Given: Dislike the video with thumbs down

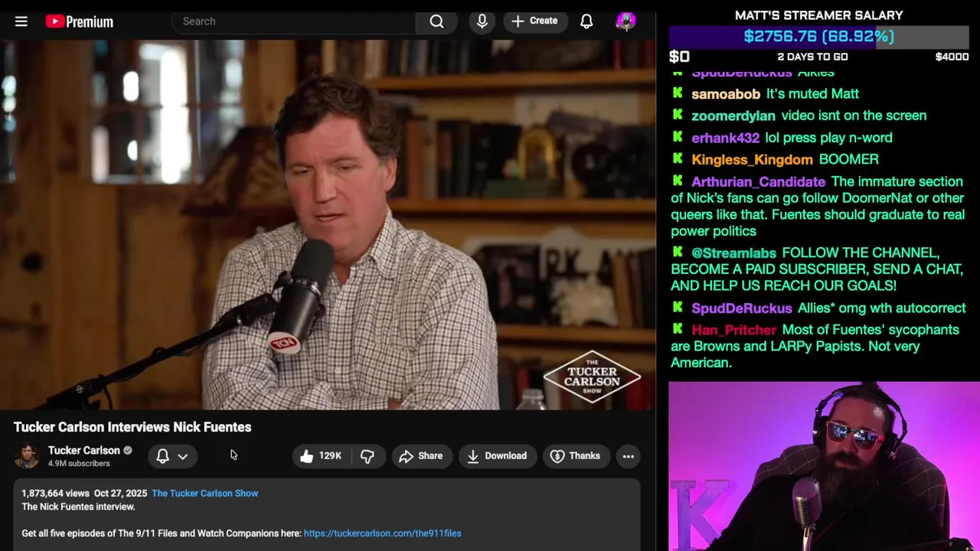Looking at the screenshot, I should (367, 456).
